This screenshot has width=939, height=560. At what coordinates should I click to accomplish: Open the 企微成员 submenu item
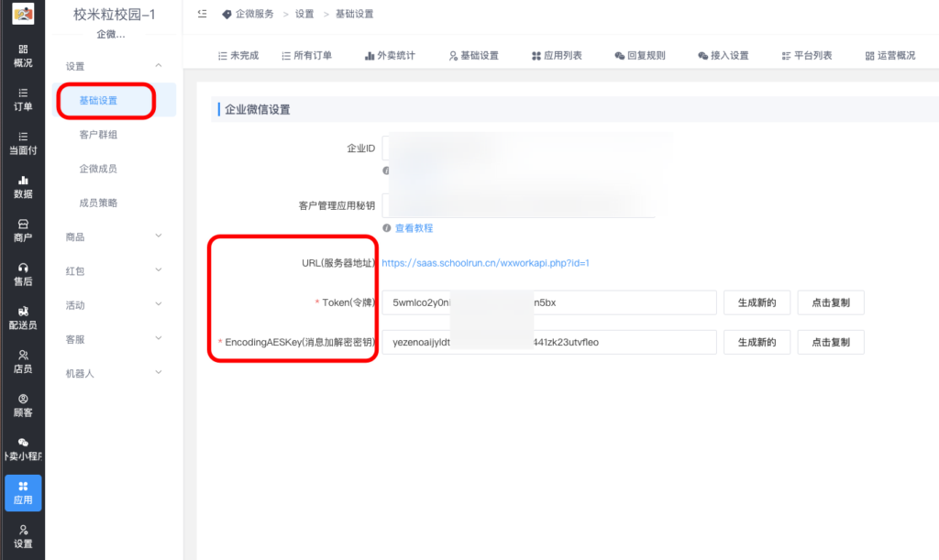click(98, 169)
